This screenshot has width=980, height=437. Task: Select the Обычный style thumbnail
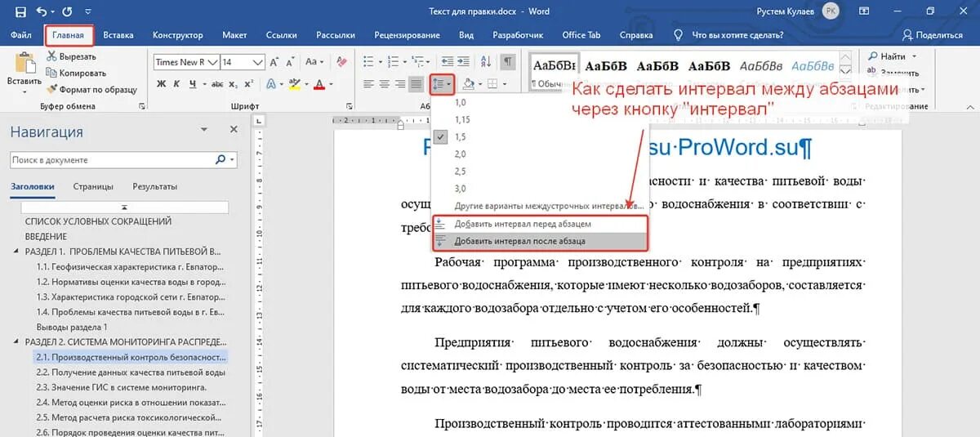coord(553,72)
